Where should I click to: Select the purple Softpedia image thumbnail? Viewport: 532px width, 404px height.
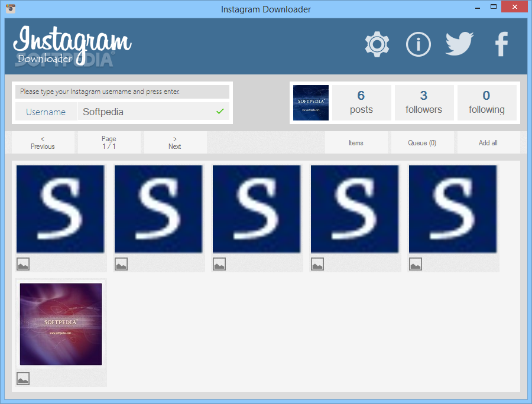point(61,324)
